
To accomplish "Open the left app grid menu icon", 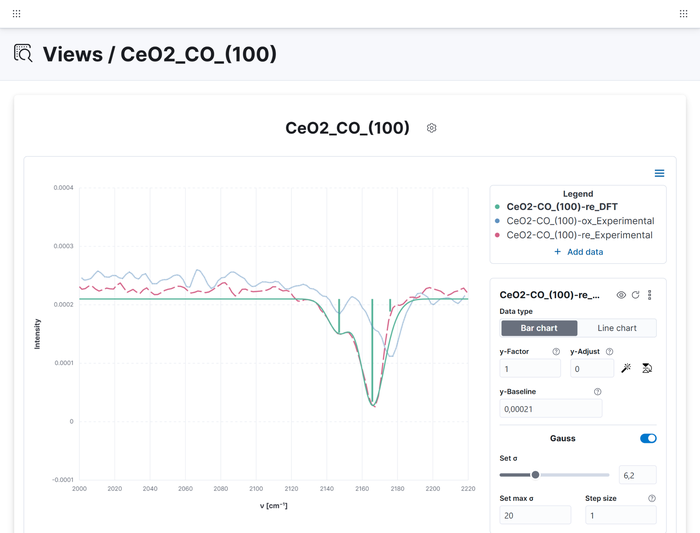I will [17, 14].
